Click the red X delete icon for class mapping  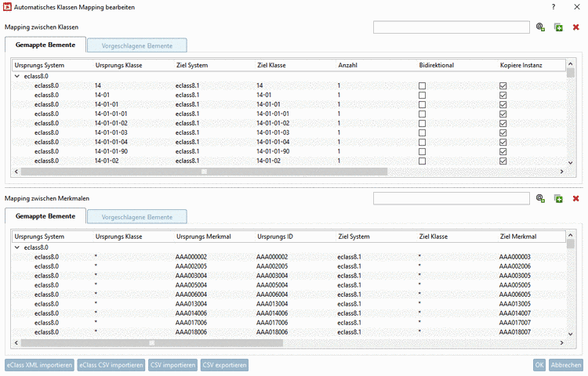[576, 27]
